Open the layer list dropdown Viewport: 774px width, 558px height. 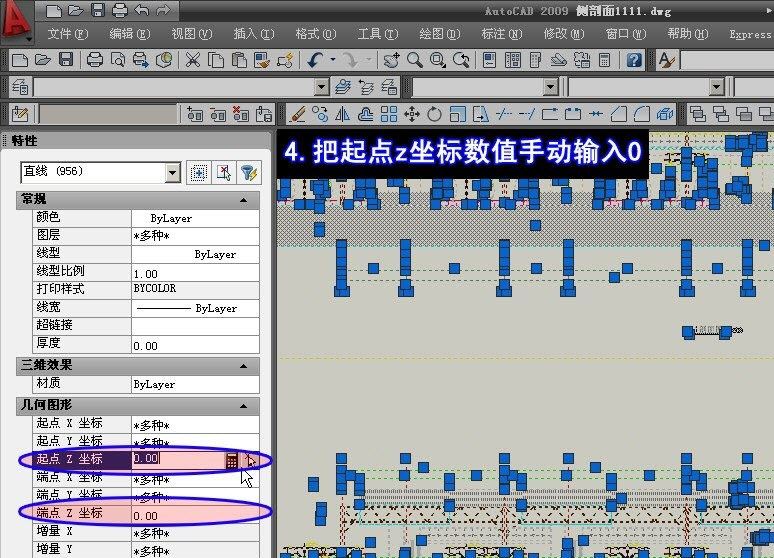pos(321,87)
